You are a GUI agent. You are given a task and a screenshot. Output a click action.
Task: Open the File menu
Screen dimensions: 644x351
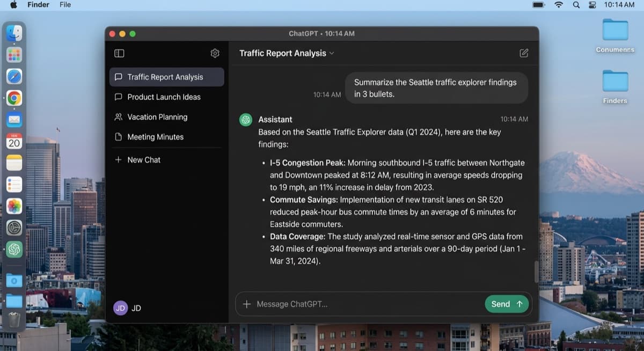pos(65,4)
